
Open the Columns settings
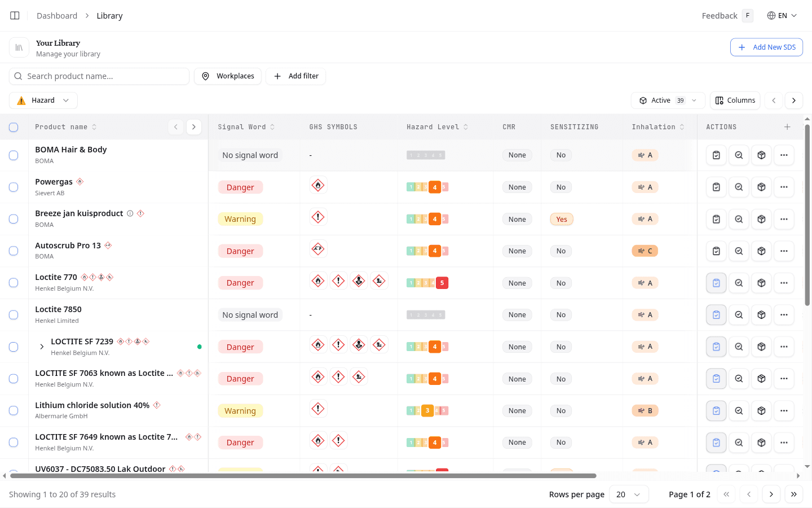pyautogui.click(x=735, y=100)
